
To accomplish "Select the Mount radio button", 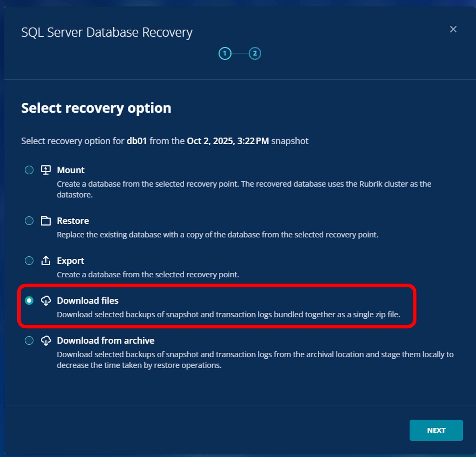I will (29, 170).
